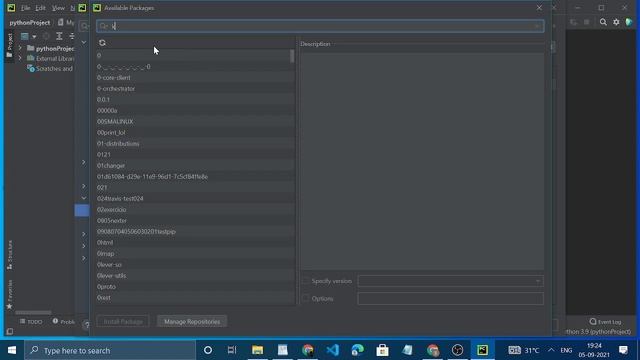
Task: Click the Python 3.9 interpreter status bar entry
Action: point(598,332)
